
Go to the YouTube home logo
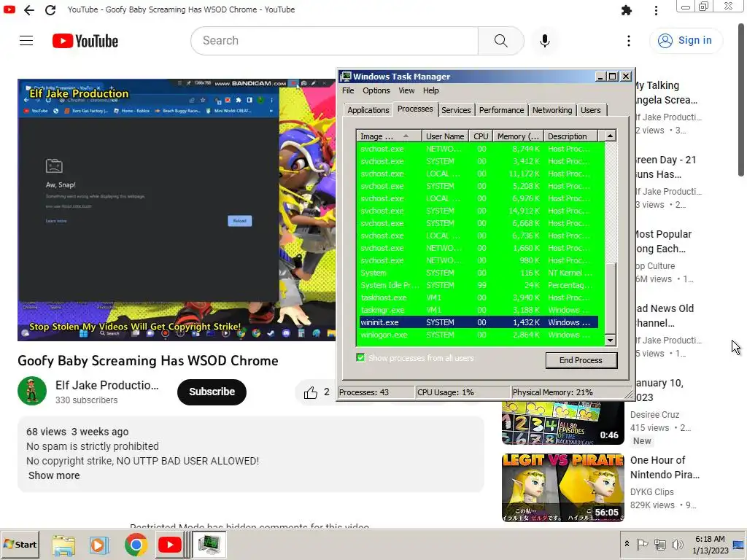click(x=85, y=41)
